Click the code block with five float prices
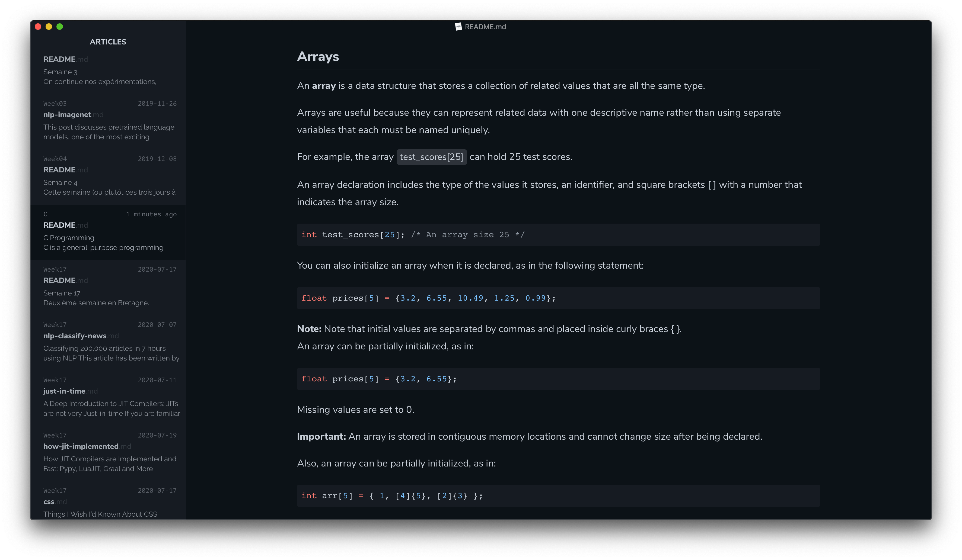This screenshot has height=560, width=962. pos(558,298)
